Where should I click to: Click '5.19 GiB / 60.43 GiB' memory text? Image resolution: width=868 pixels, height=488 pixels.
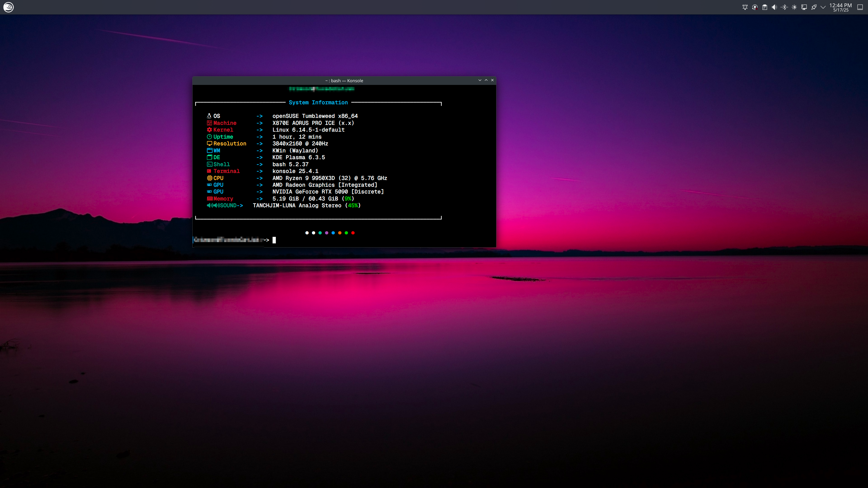[x=305, y=198]
